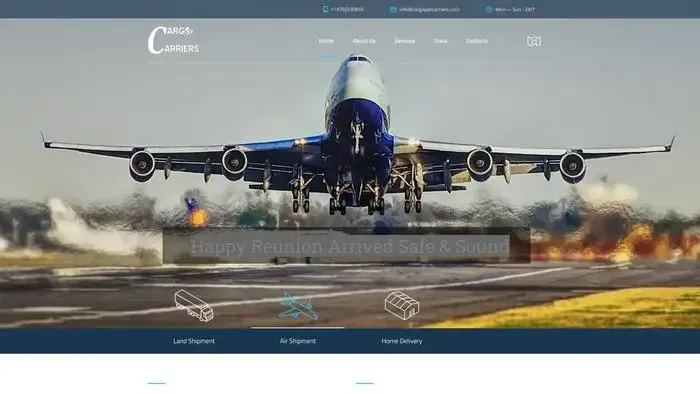
Task: Click the Mon — Sun 24/7 text
Action: click(515, 9)
